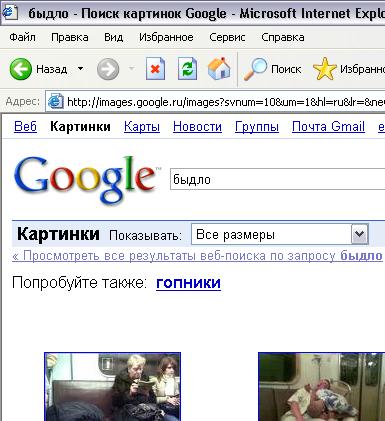Open the Файл menu

22,37
